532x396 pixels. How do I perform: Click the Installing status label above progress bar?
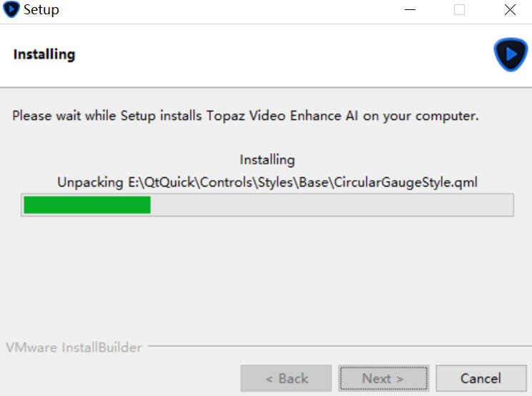[267, 159]
